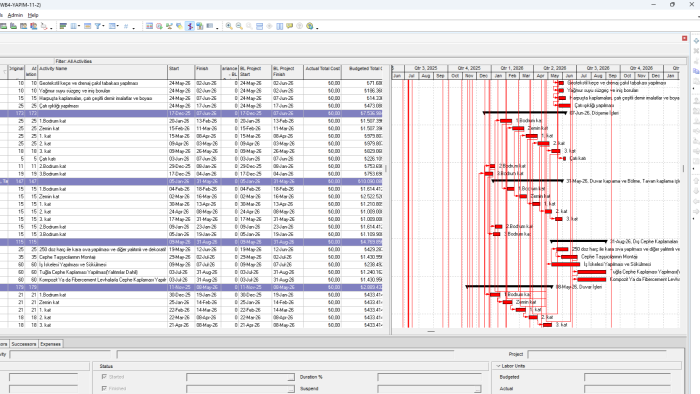Click the globe toolbar icon
700x394 pixels.
pyautogui.click(x=310, y=26)
